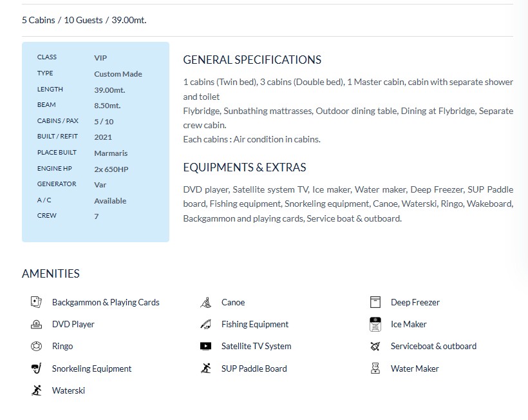
Task: Click the SUP Paddle Board icon
Action: pos(205,368)
